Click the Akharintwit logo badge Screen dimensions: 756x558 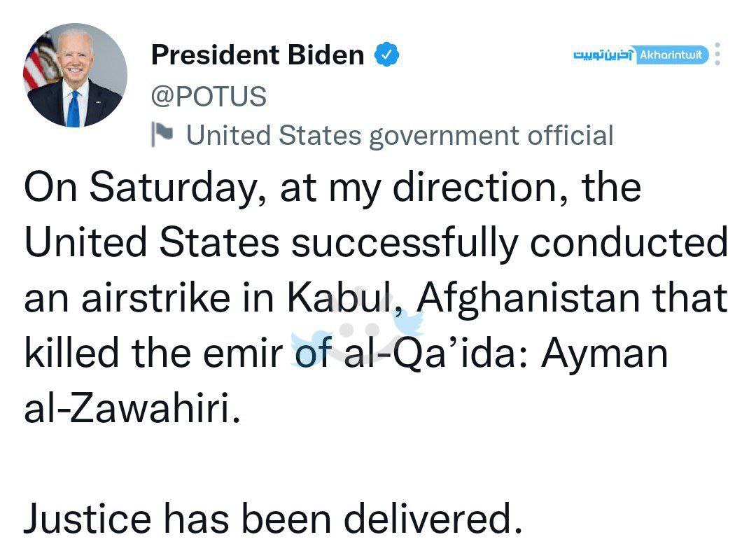[x=672, y=55]
